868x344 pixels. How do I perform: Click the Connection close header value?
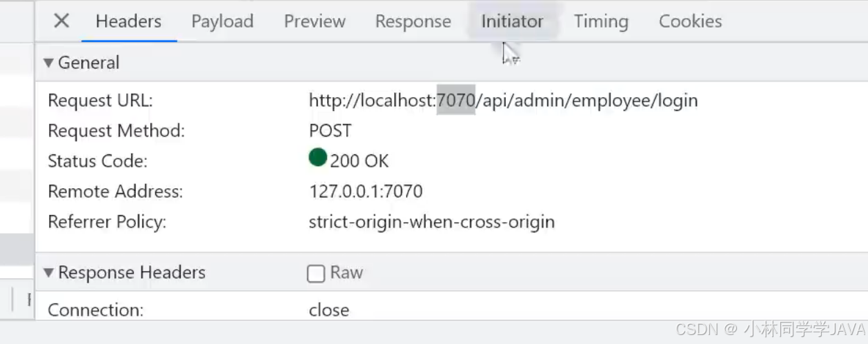[x=329, y=310]
